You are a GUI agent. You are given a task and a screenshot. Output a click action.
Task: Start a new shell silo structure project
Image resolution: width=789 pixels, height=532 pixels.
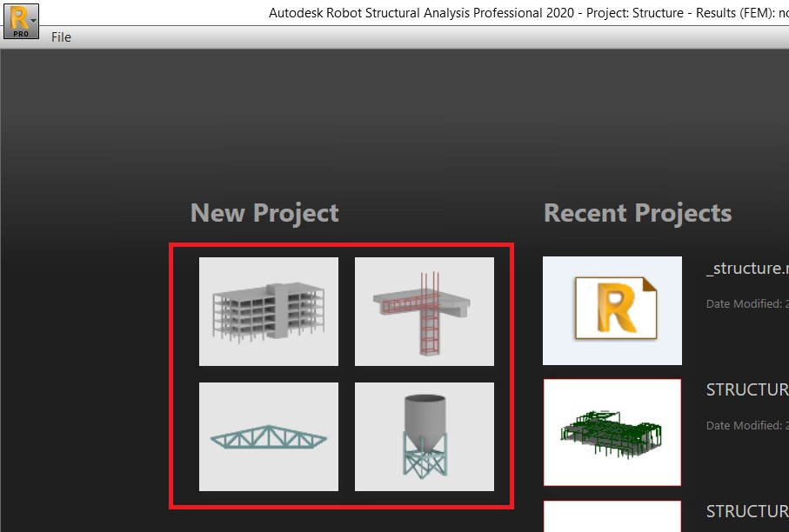[425, 436]
